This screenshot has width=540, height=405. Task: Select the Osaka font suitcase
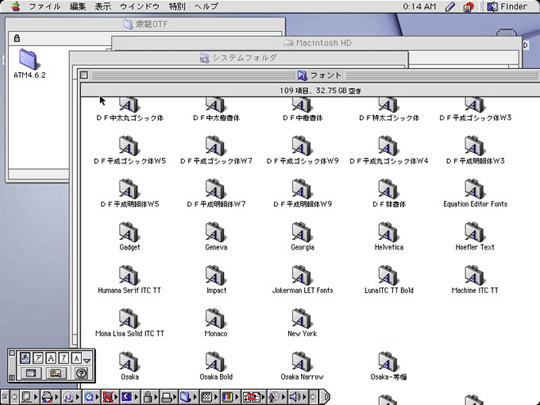(129, 361)
